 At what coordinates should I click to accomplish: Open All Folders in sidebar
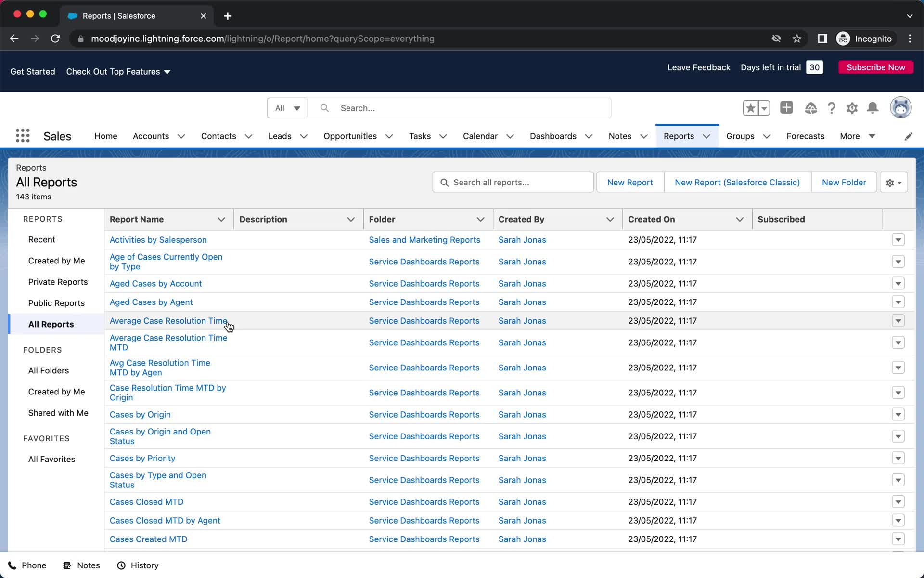pyautogui.click(x=49, y=371)
